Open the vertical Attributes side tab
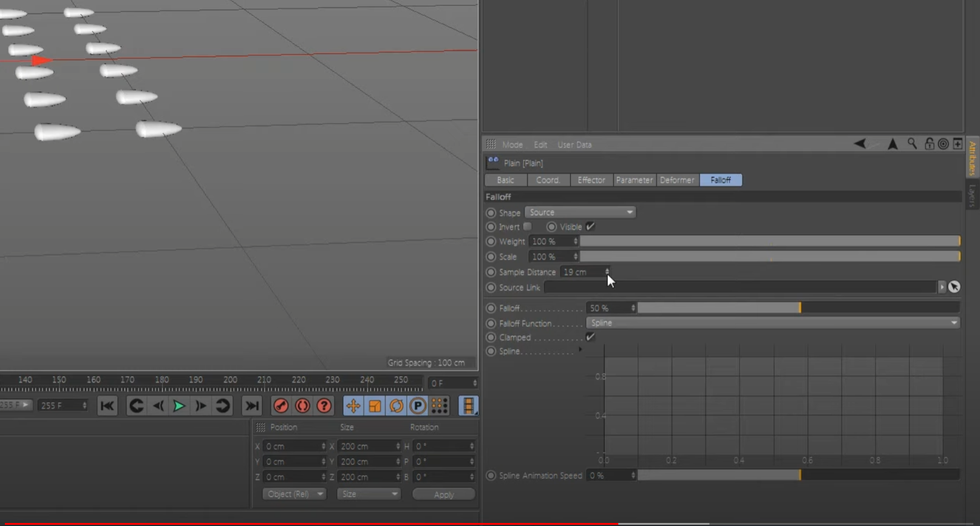This screenshot has width=980, height=526. tap(972, 157)
